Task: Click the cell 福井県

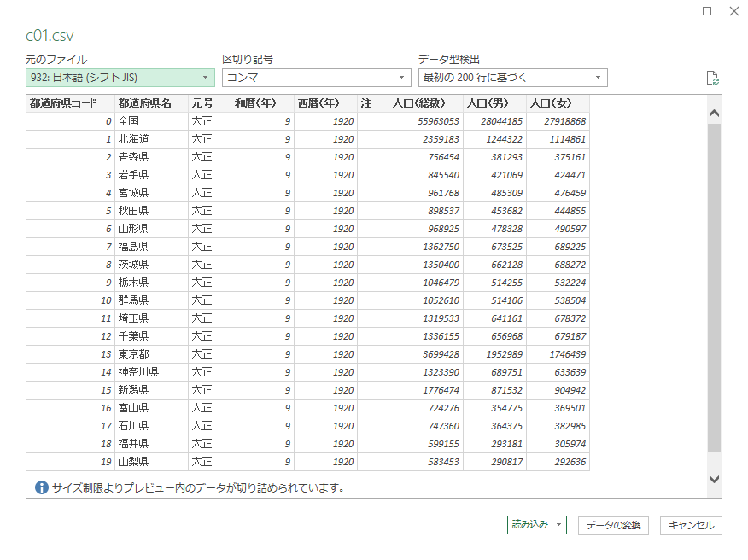Action: point(151,444)
